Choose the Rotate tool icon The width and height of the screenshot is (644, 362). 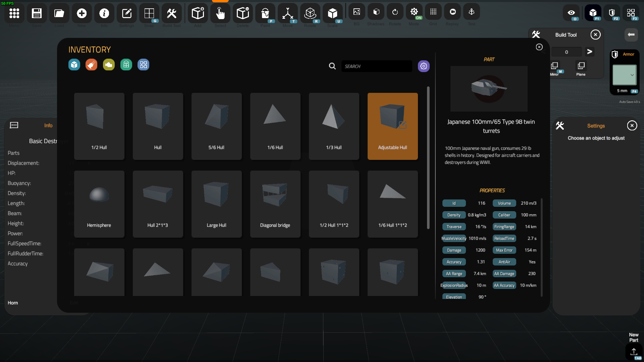tap(310, 13)
